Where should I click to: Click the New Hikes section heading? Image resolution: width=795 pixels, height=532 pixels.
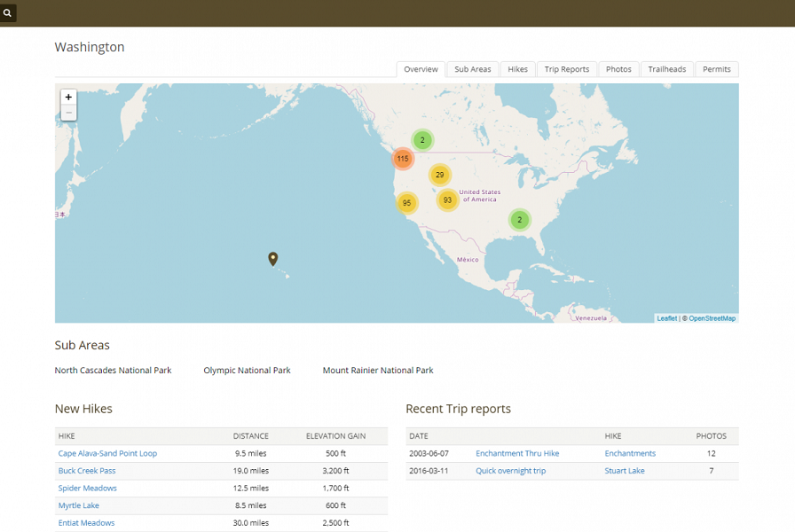(83, 409)
